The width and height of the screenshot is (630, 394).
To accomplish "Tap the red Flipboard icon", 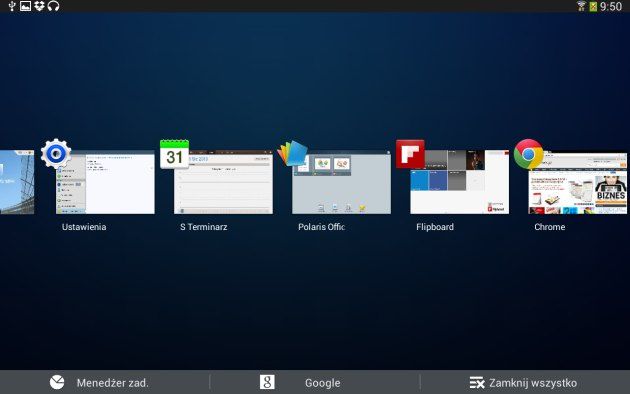I will (x=410, y=153).
